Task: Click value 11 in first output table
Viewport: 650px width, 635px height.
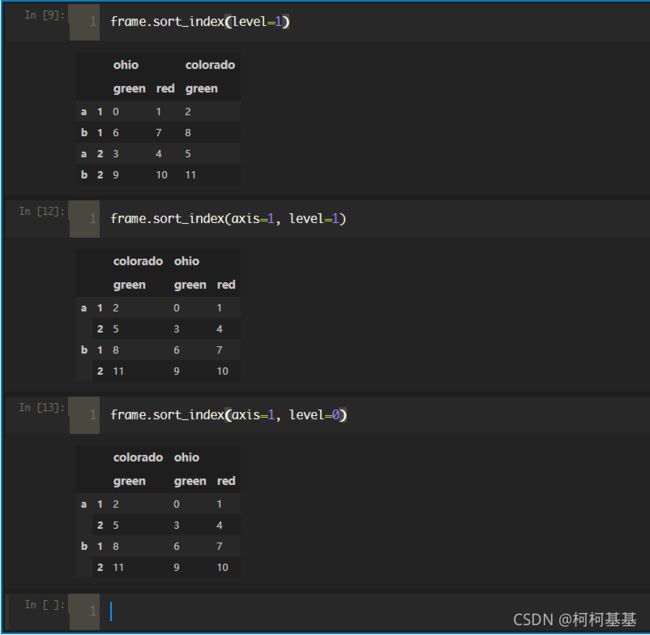Action: click(x=190, y=175)
